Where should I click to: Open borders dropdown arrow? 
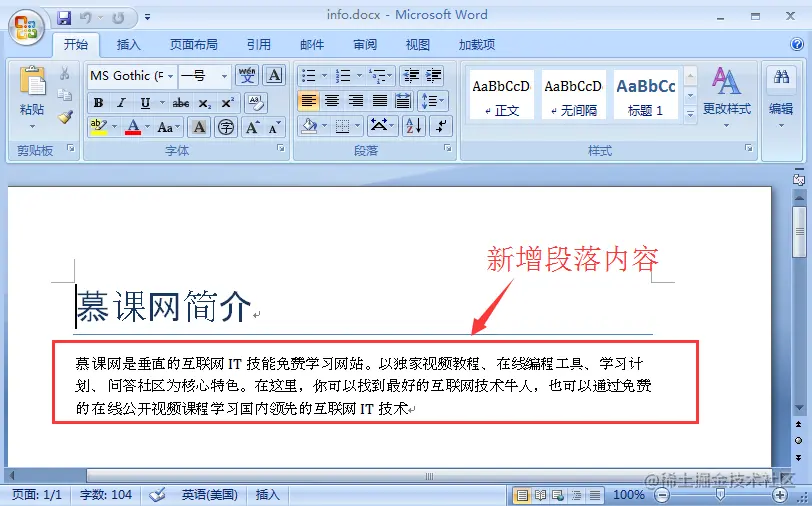(x=357, y=126)
